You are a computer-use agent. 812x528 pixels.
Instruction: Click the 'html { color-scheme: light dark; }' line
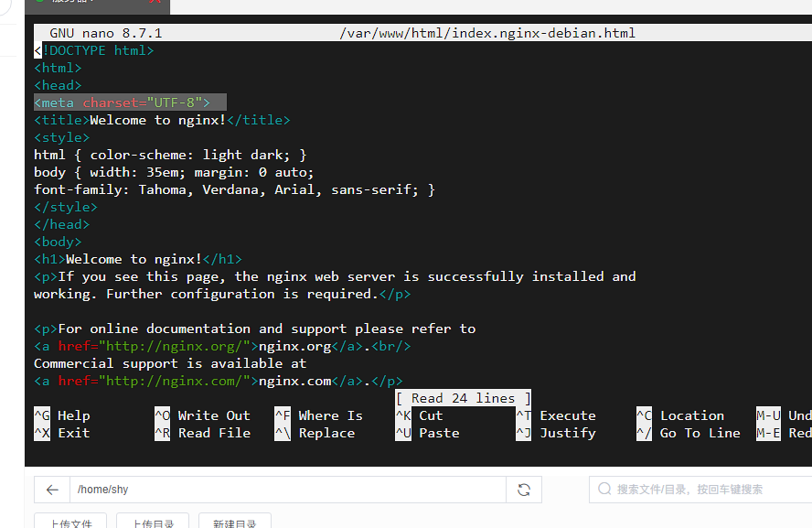(x=170, y=155)
